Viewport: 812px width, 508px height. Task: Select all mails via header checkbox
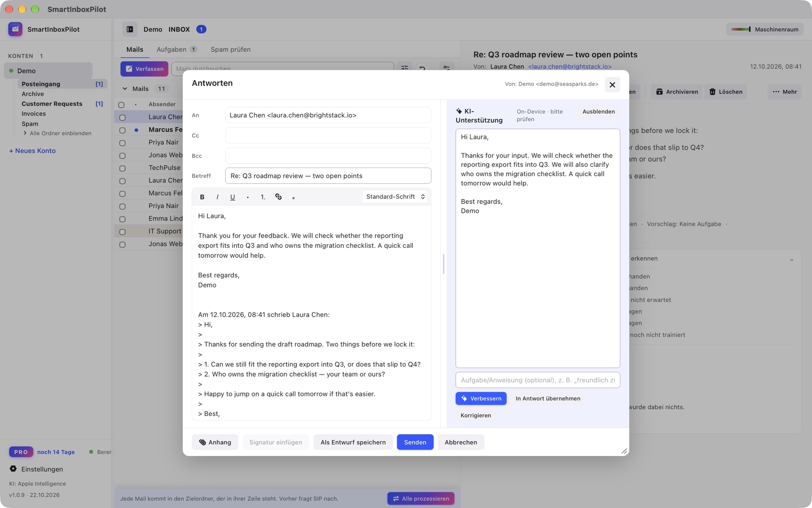point(121,105)
